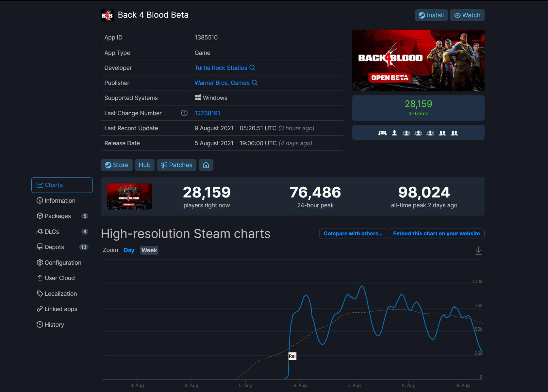Open the Steam Store page button
This screenshot has width=548, height=392.
click(117, 165)
